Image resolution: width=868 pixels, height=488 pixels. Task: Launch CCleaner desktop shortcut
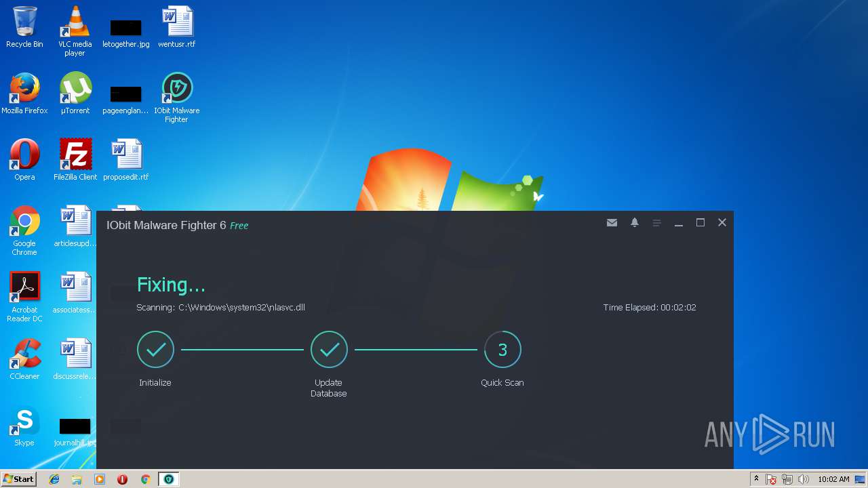click(x=24, y=359)
